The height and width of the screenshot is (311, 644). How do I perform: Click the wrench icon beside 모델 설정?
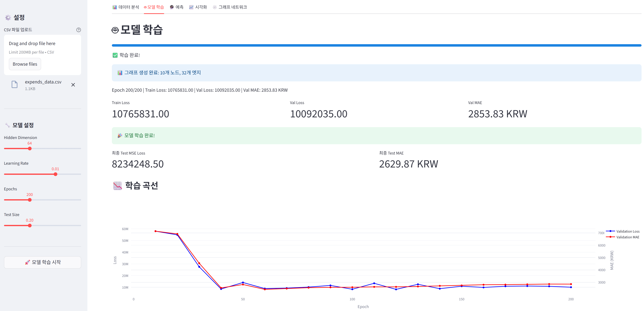point(8,125)
